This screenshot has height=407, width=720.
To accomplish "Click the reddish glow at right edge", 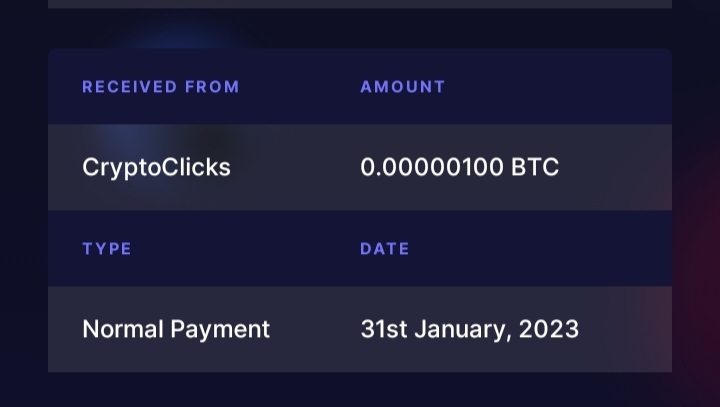I will pyautogui.click(x=697, y=257).
